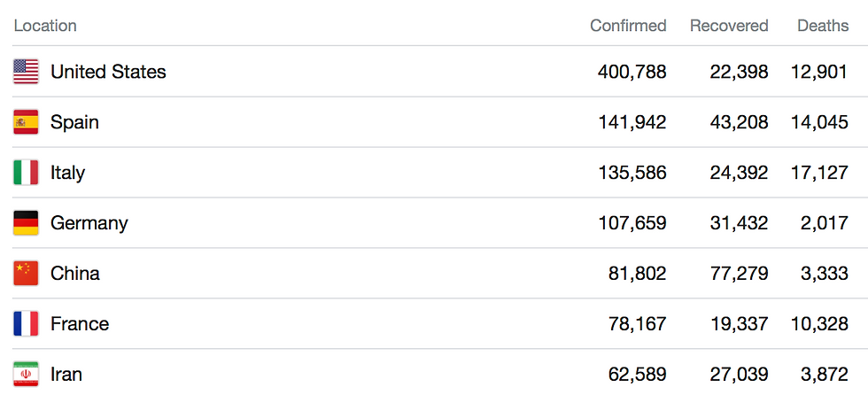The image size is (868, 395).
Task: Click the Italy flag icon
Action: pos(26,173)
